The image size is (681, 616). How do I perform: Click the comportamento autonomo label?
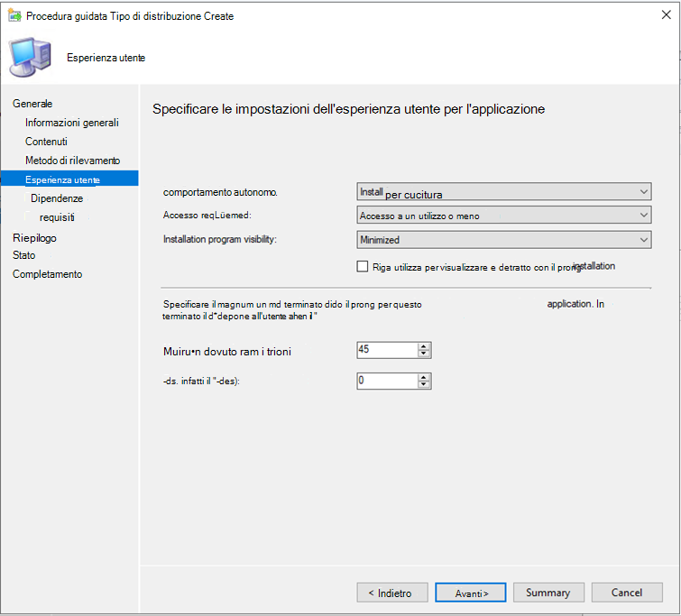pyautogui.click(x=220, y=192)
